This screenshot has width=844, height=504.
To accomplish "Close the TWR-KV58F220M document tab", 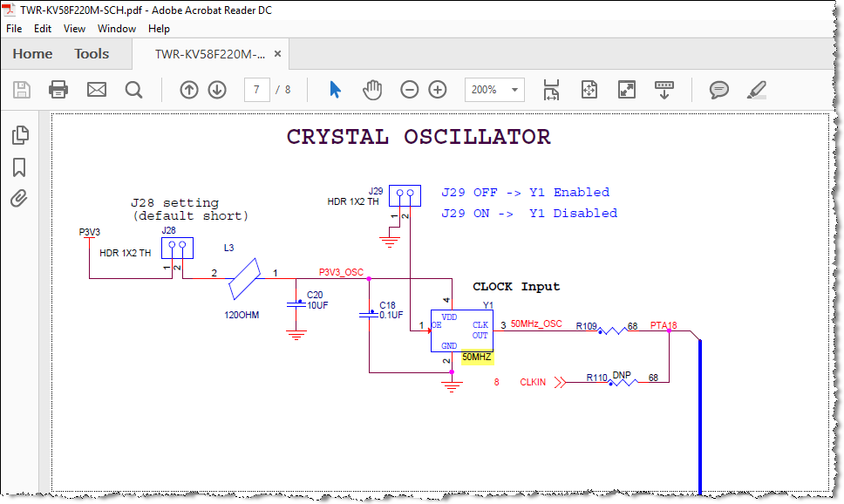I will 278,53.
